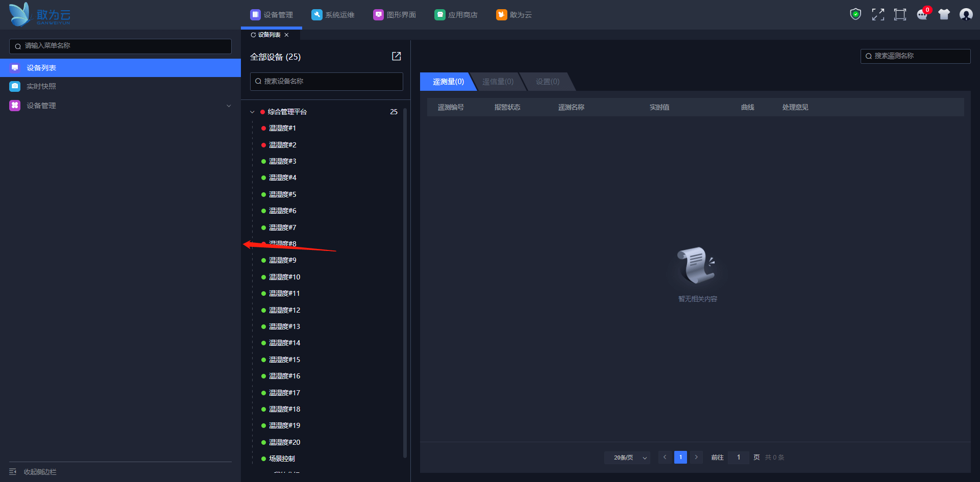Click the 实时值 column header
Viewport: 980px width, 482px height.
tap(659, 107)
